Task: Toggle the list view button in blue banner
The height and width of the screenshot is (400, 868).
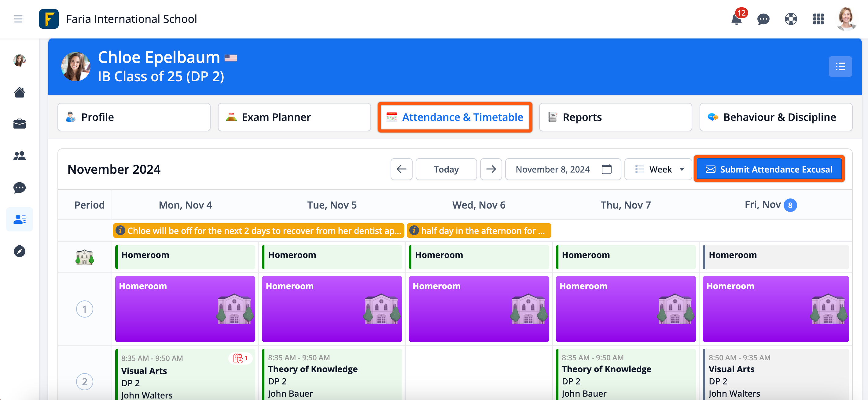Action: point(840,67)
